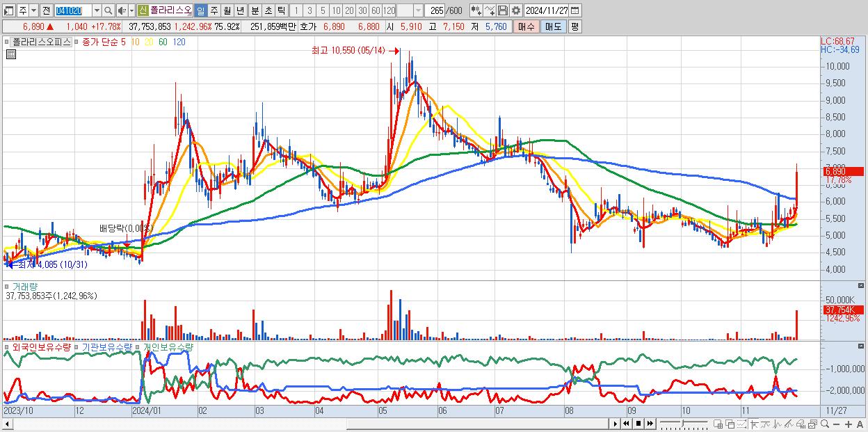868x432 pixels.
Task: Click the rewind button in bottom controls
Action: [627, 424]
